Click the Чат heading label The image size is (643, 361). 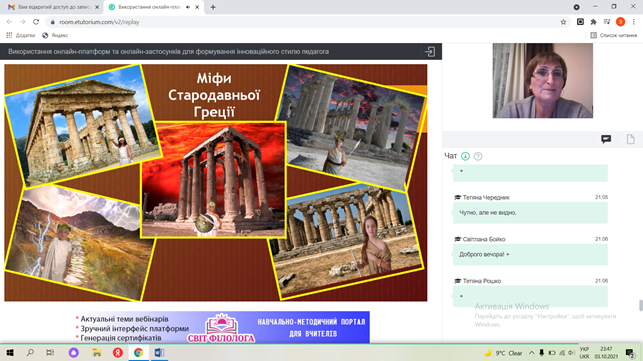pos(450,156)
